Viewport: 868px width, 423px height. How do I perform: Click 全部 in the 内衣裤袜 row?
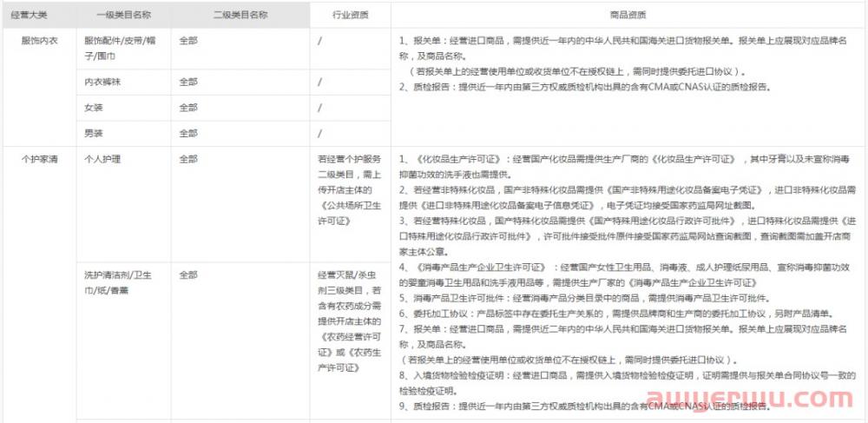click(x=188, y=82)
